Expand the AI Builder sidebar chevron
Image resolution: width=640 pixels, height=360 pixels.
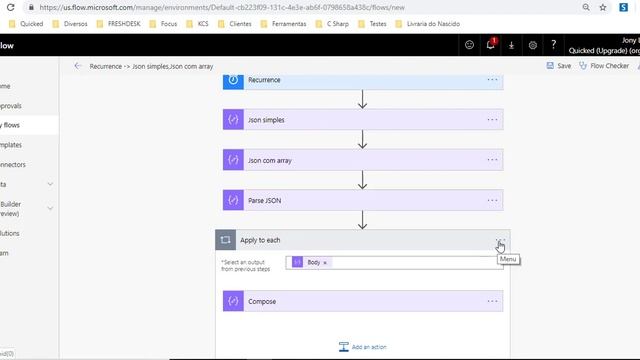point(50,208)
